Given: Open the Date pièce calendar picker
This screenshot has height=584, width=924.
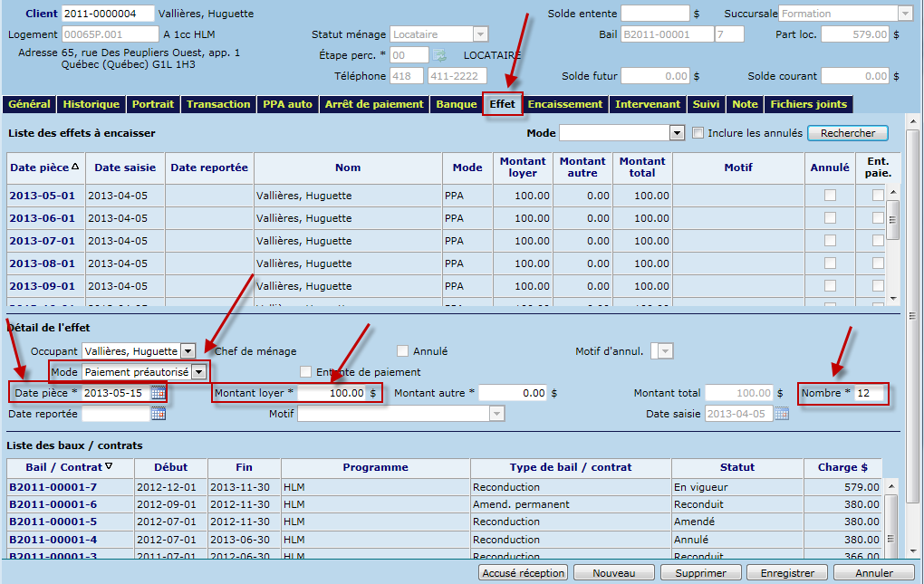Looking at the screenshot, I should 159,394.
